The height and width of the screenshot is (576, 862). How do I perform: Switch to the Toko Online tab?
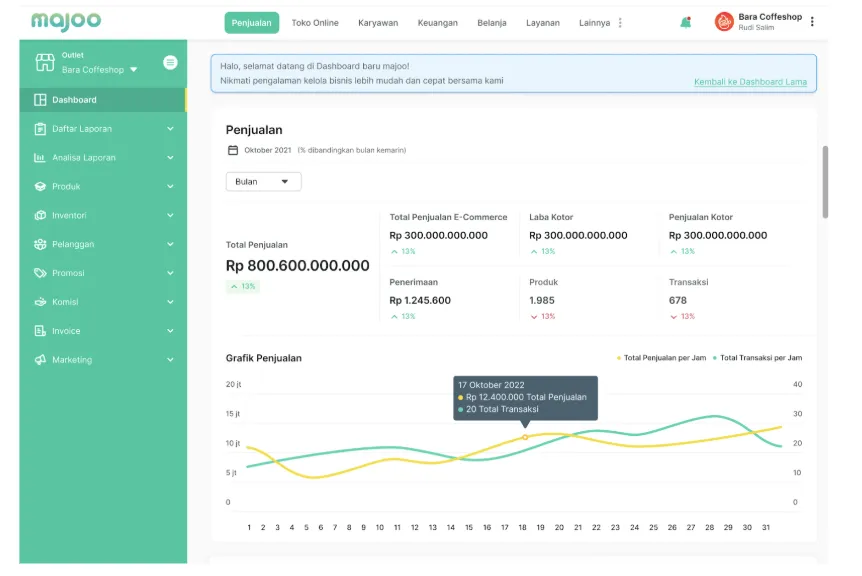[315, 23]
